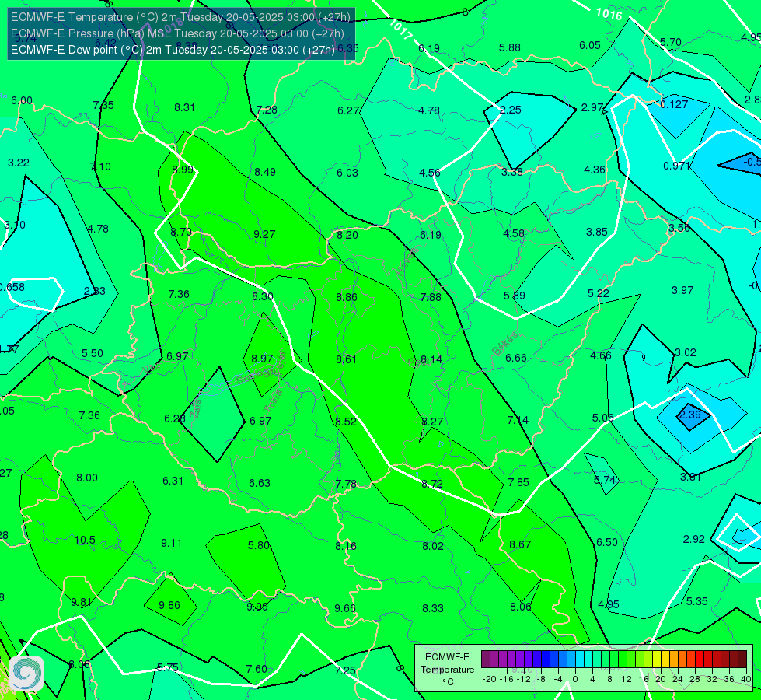The image size is (761, 700).
Task: Click the 8.02 temperature value
Action: click(433, 546)
